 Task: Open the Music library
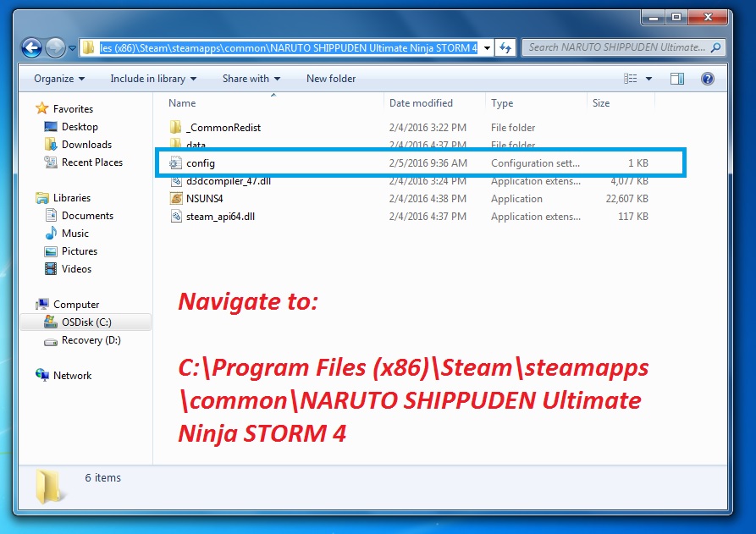[75, 234]
